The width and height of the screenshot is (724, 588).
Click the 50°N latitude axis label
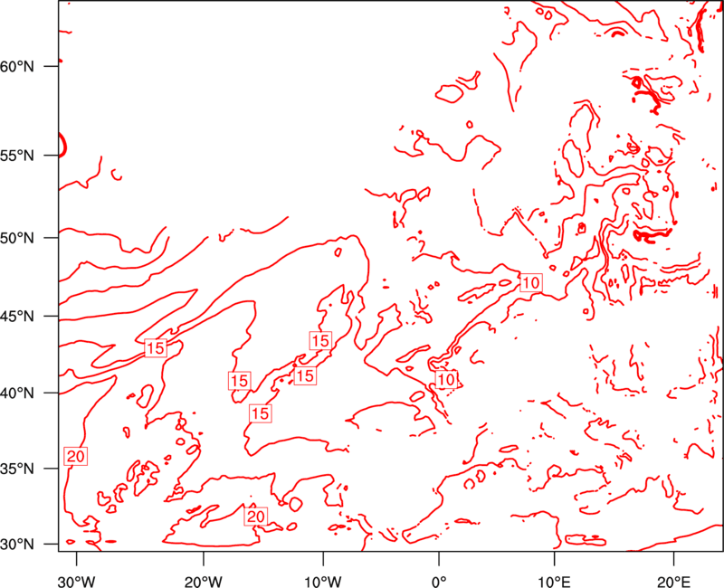(17, 238)
